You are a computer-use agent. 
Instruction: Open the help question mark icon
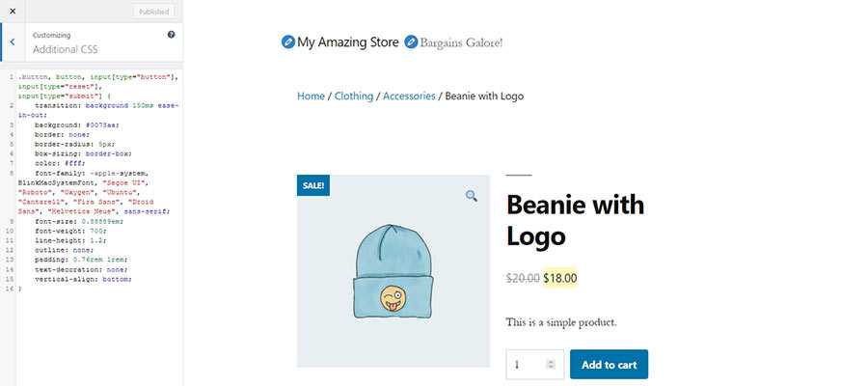click(x=171, y=35)
